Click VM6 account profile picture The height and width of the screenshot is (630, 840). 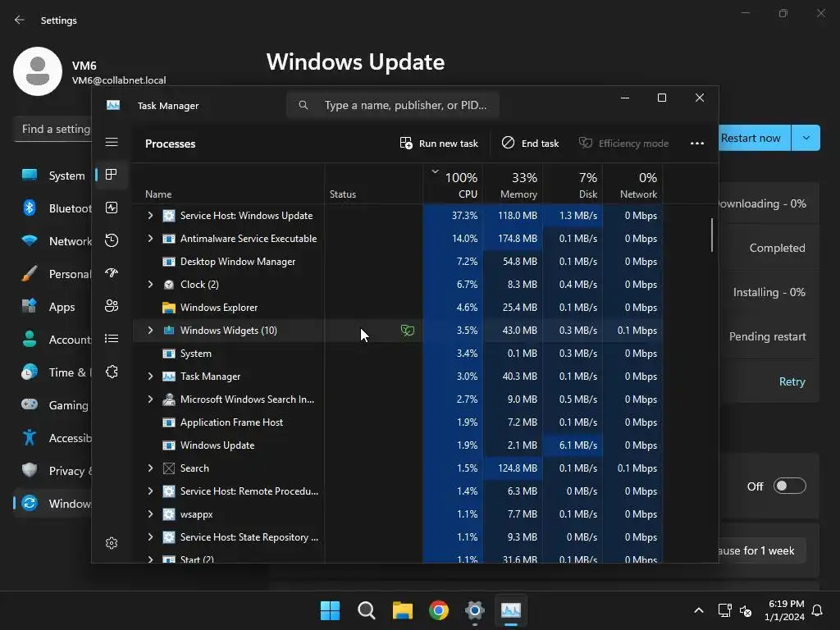[x=38, y=71]
